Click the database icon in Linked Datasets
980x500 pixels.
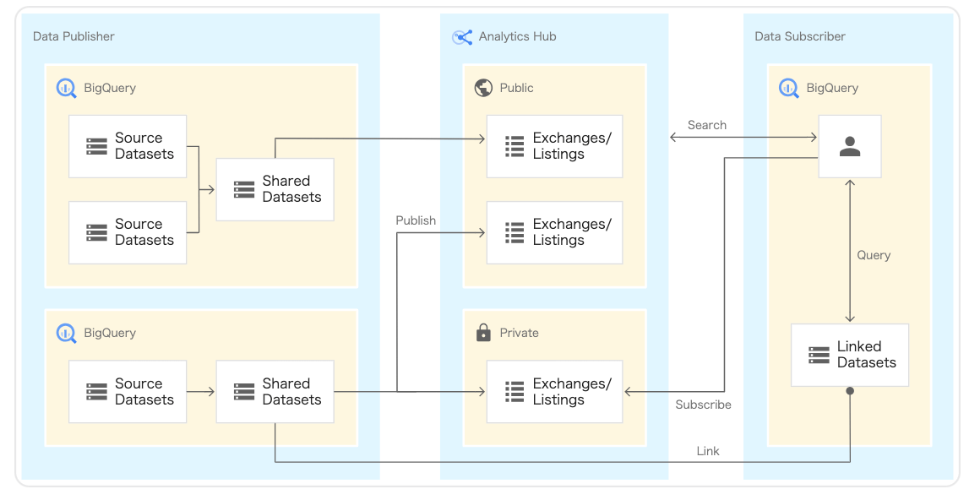[819, 355]
